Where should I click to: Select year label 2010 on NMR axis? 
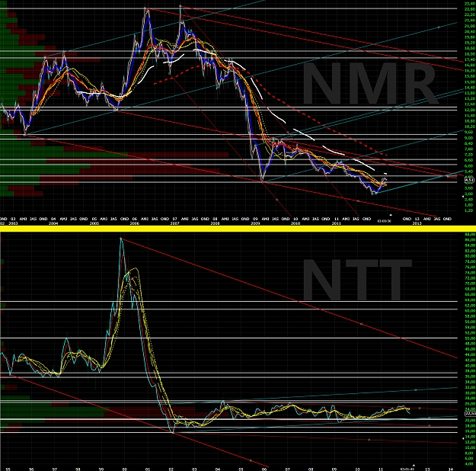pos(296,223)
